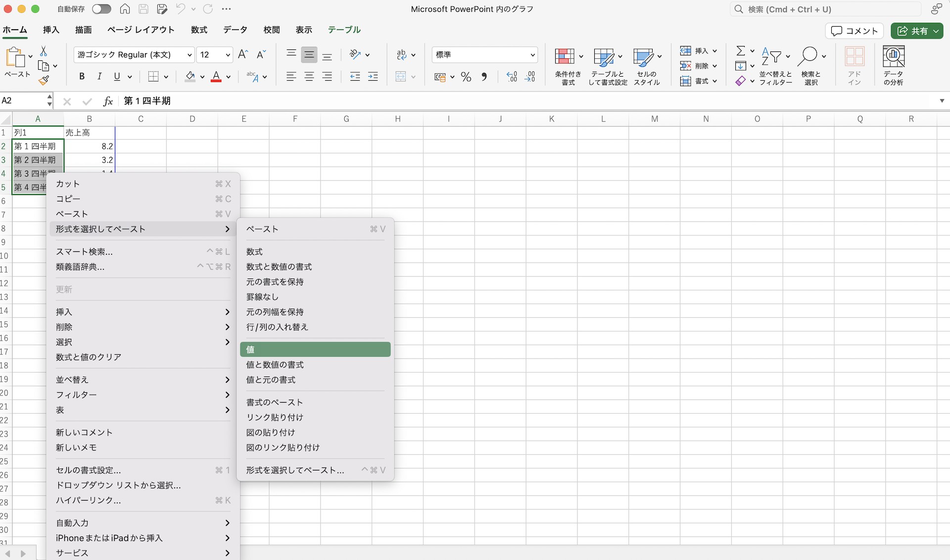Open Format as Table (テーブルとして書式設定)
Viewport: 950px width, 560px height.
[x=608, y=66]
